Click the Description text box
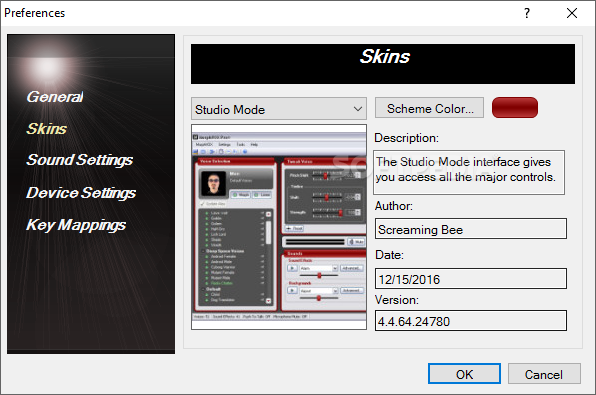The width and height of the screenshot is (596, 395). click(469, 173)
